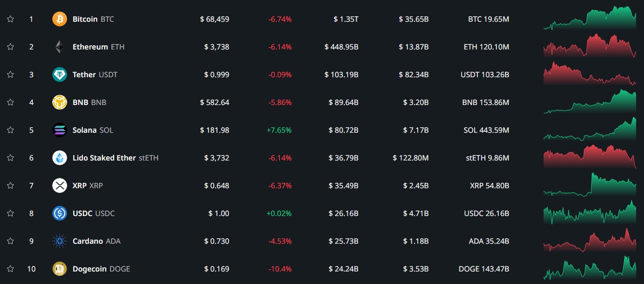644x284 pixels.
Task: Click the Tether logo icon
Action: pos(60,74)
